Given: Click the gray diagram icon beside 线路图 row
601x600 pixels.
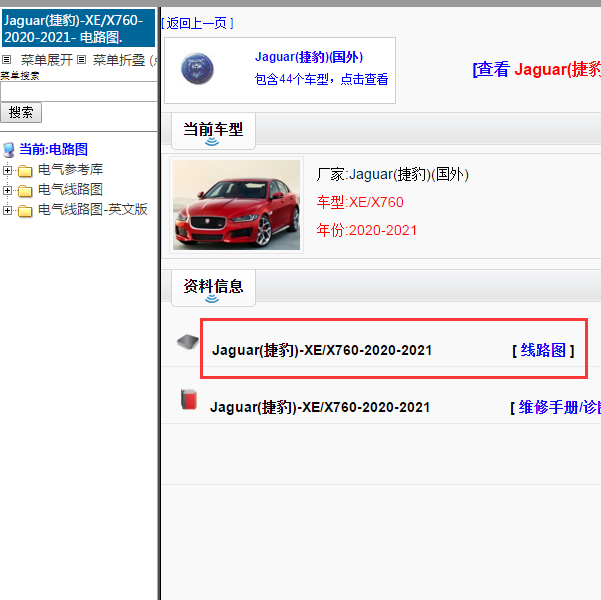Looking at the screenshot, I should click(188, 341).
